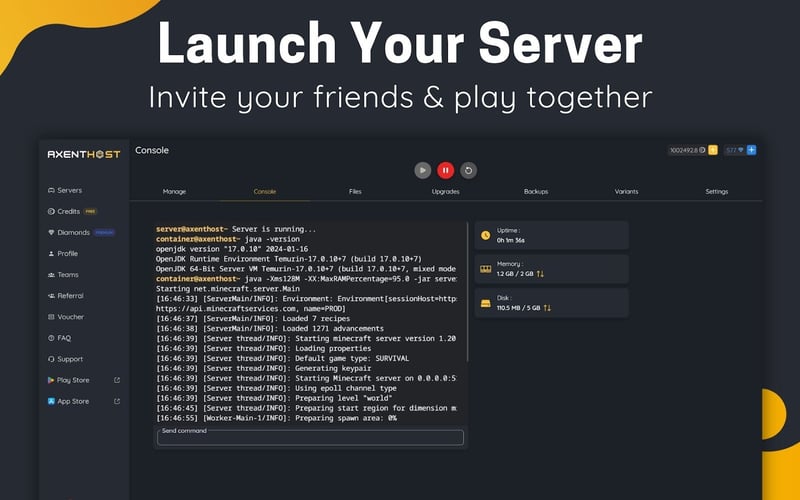Click the Referral icon in sidebar
800x500 pixels.
[x=51, y=296]
